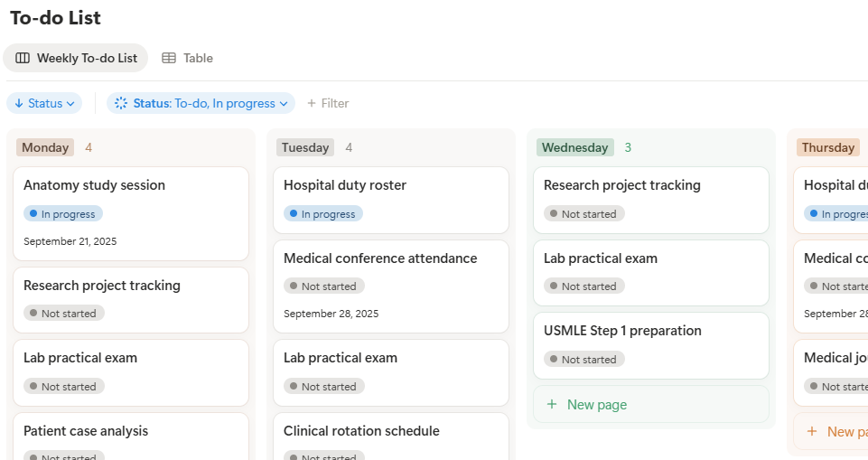868x460 pixels.
Task: Click the Monday column tag
Action: [x=45, y=147]
